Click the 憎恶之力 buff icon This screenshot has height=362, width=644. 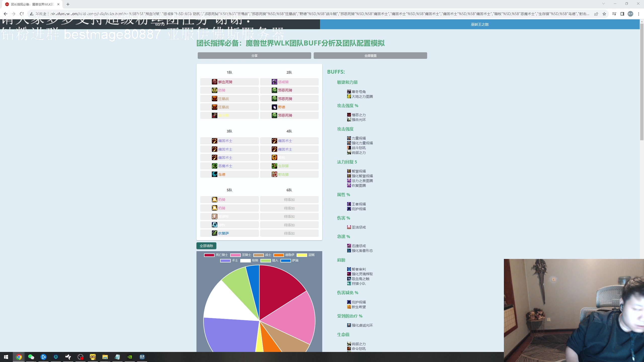tap(349, 115)
